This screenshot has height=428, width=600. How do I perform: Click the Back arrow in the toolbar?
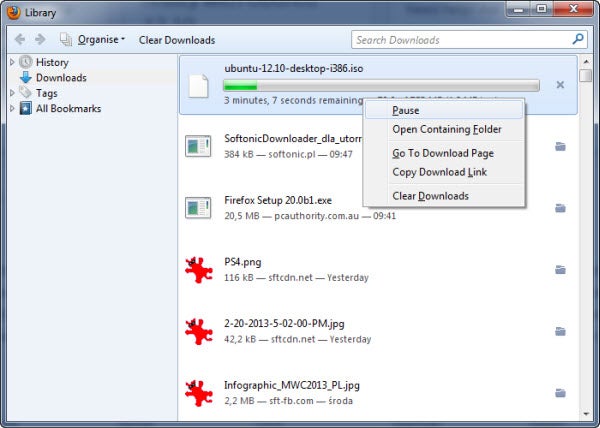(x=20, y=39)
